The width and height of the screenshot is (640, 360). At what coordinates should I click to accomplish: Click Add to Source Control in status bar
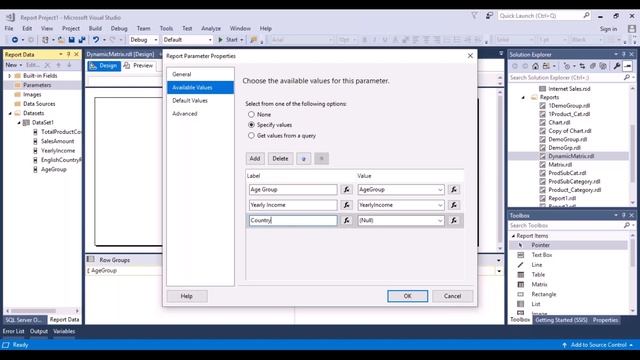pyautogui.click(x=599, y=345)
